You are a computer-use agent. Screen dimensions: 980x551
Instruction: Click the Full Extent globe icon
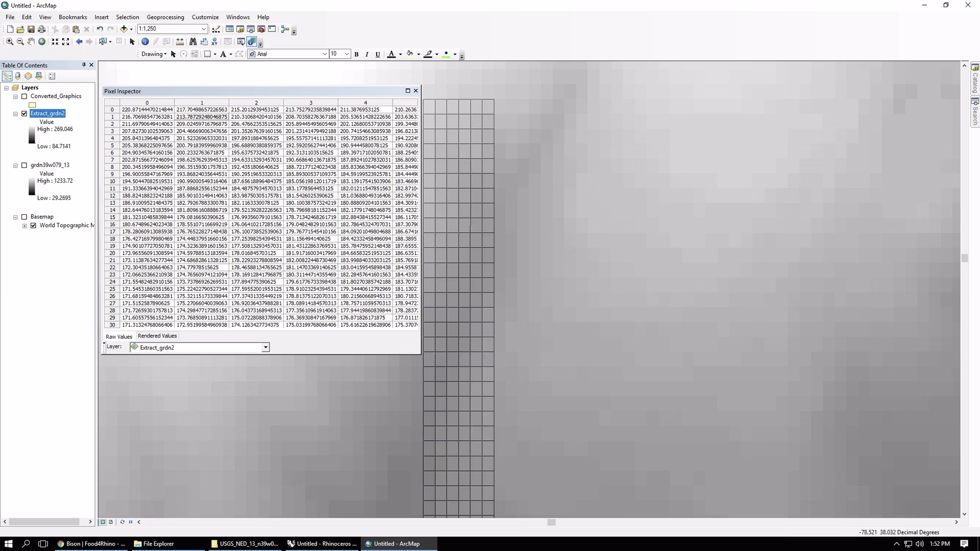pos(42,42)
